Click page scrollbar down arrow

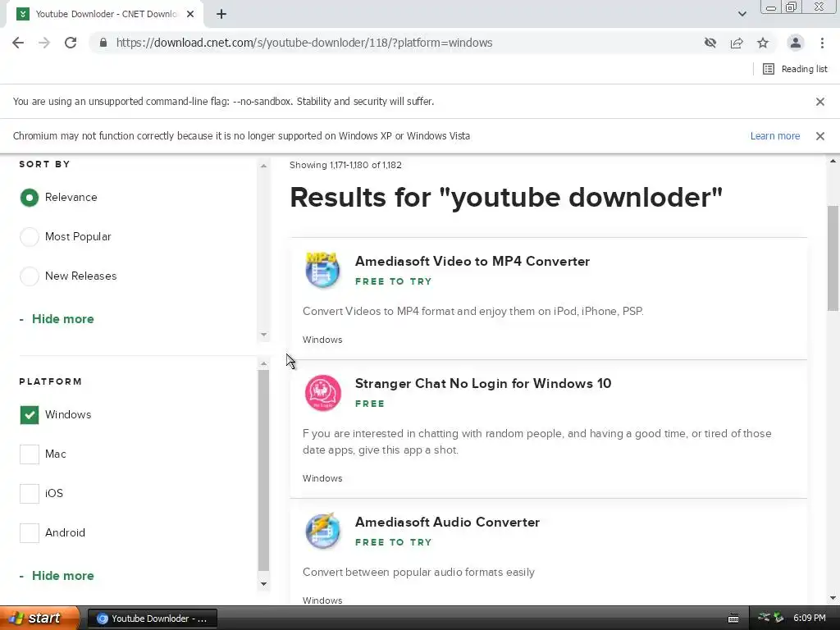point(833,598)
